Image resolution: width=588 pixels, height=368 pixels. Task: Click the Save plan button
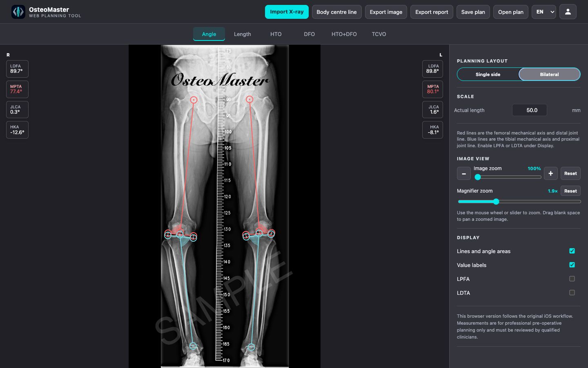pos(473,12)
